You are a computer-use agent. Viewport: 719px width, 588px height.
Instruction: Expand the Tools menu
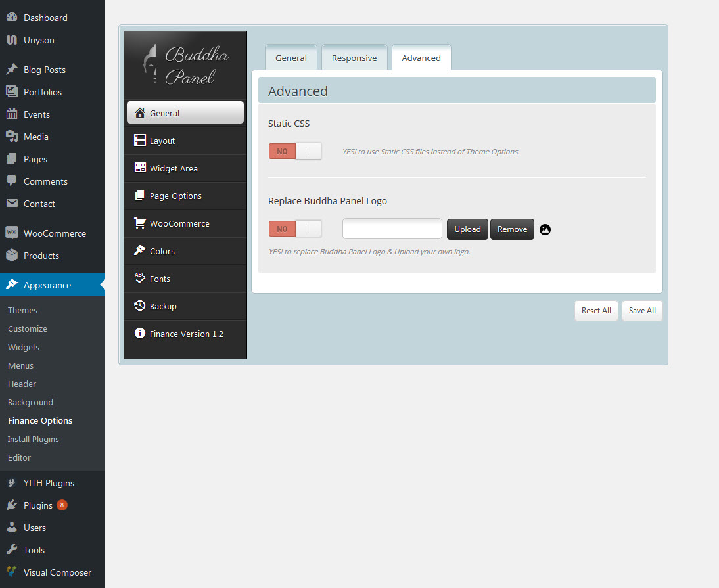35,549
